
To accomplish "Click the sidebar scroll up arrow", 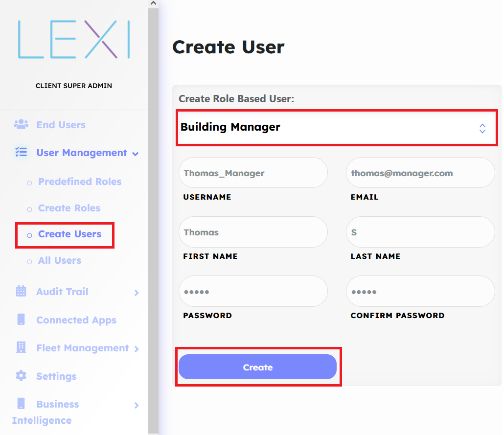I will coord(153,3).
